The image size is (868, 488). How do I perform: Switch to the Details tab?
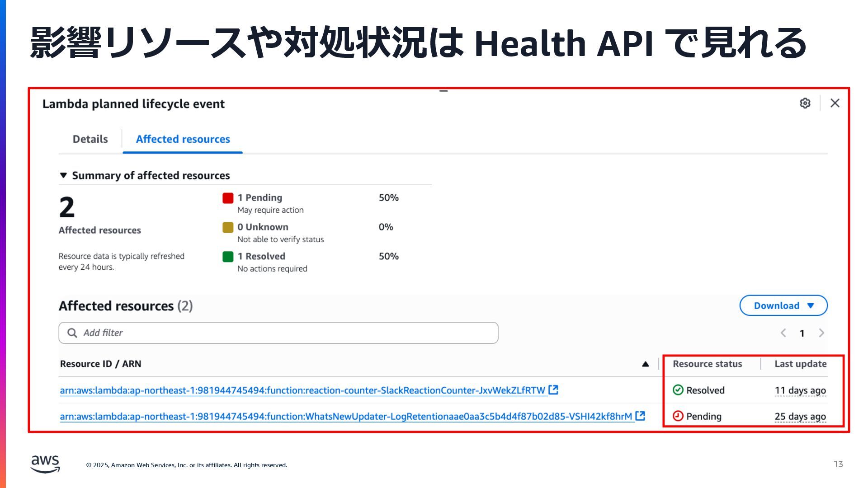[90, 139]
